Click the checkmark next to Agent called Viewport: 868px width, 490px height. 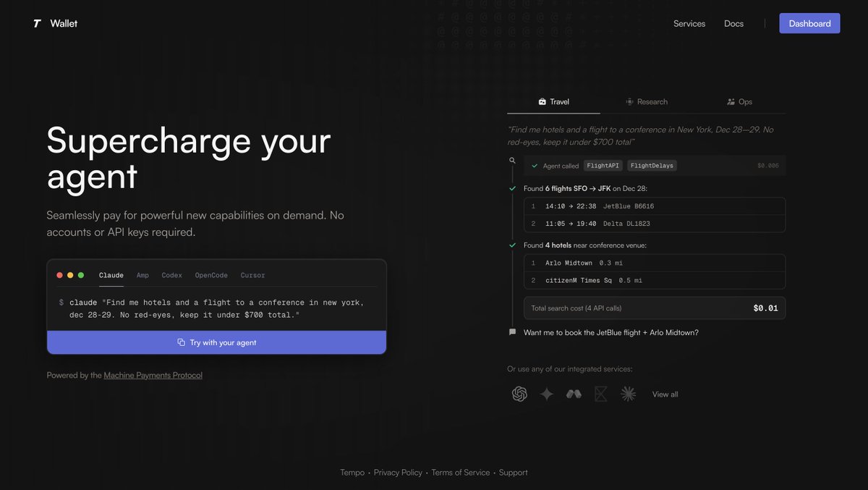535,166
